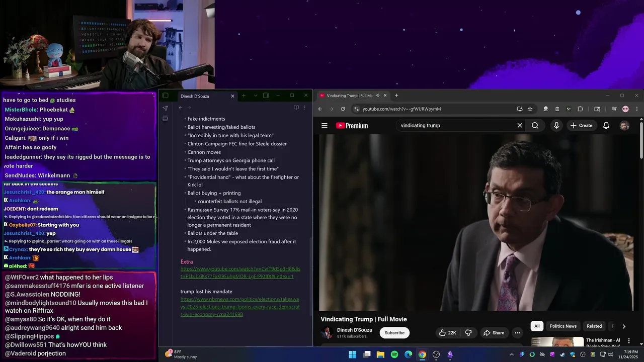Click the equalizer sliders extension icon

point(569,109)
